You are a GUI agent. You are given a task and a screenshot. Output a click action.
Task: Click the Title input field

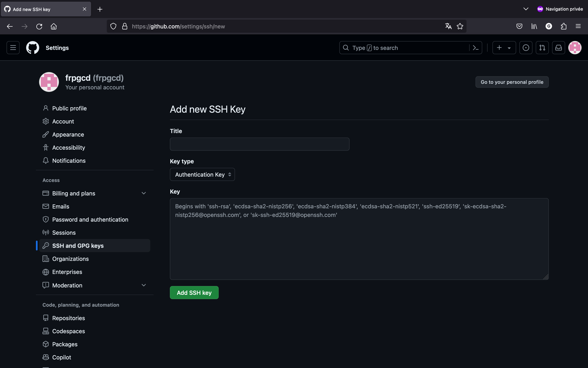pos(259,144)
